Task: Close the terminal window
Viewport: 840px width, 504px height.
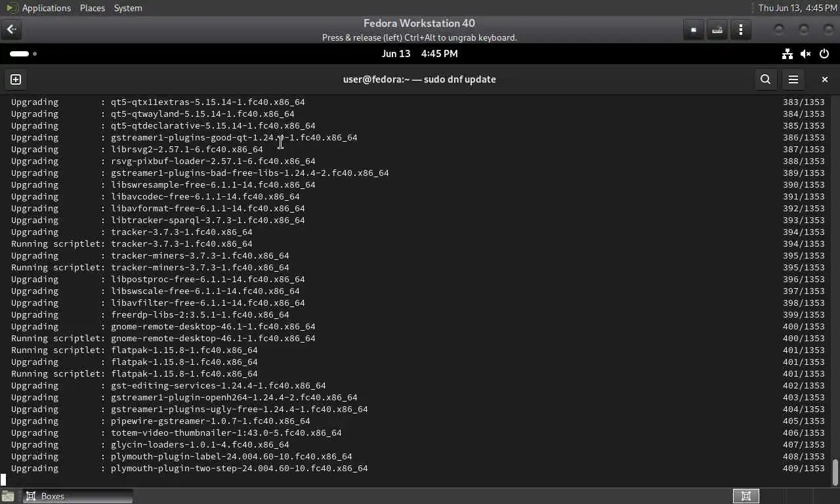Action: pos(825,79)
